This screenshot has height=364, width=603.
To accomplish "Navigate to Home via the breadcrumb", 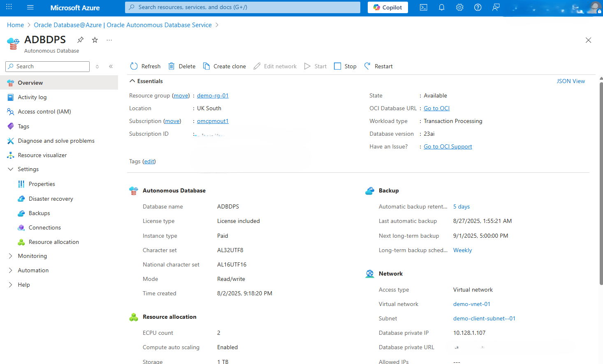I will coord(15,25).
